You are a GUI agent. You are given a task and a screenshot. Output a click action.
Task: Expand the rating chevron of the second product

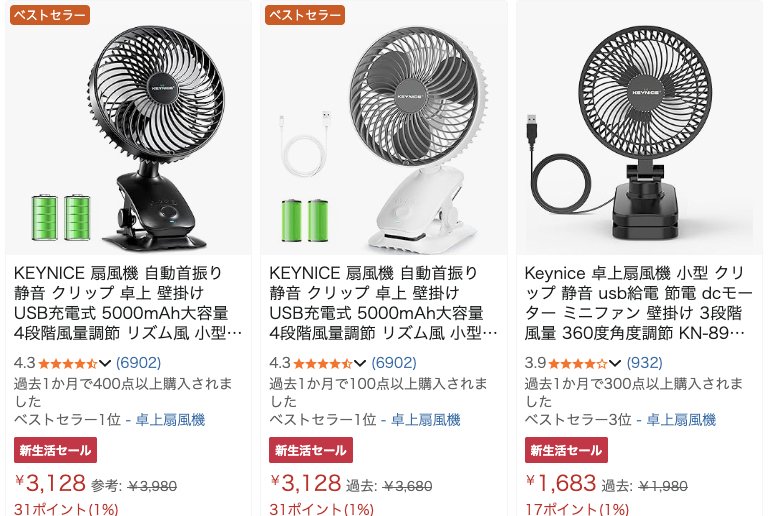[x=360, y=363]
